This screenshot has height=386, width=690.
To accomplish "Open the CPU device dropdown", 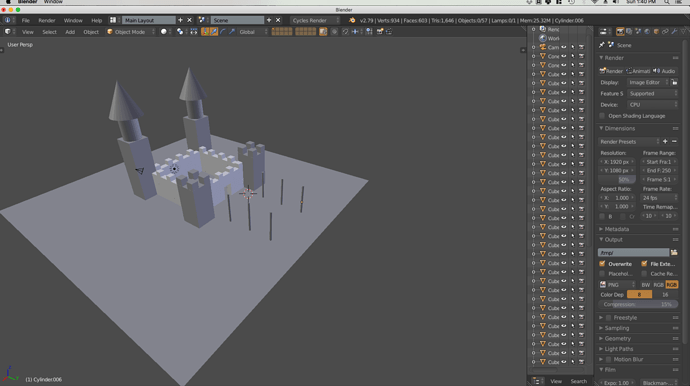I will (x=653, y=105).
